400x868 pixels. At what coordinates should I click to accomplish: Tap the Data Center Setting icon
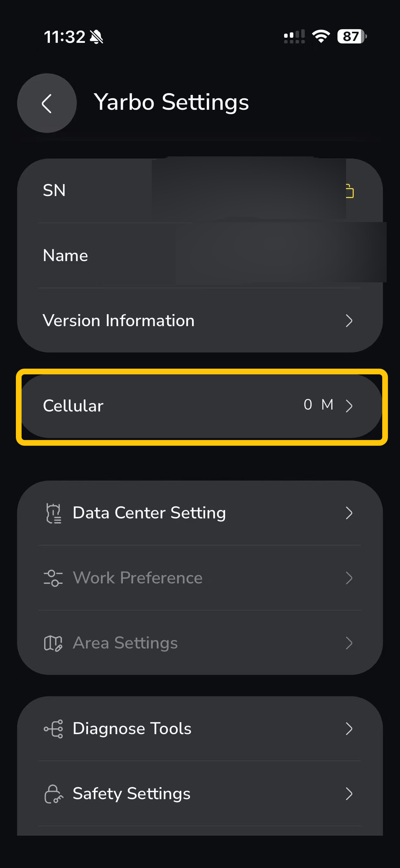[53, 513]
